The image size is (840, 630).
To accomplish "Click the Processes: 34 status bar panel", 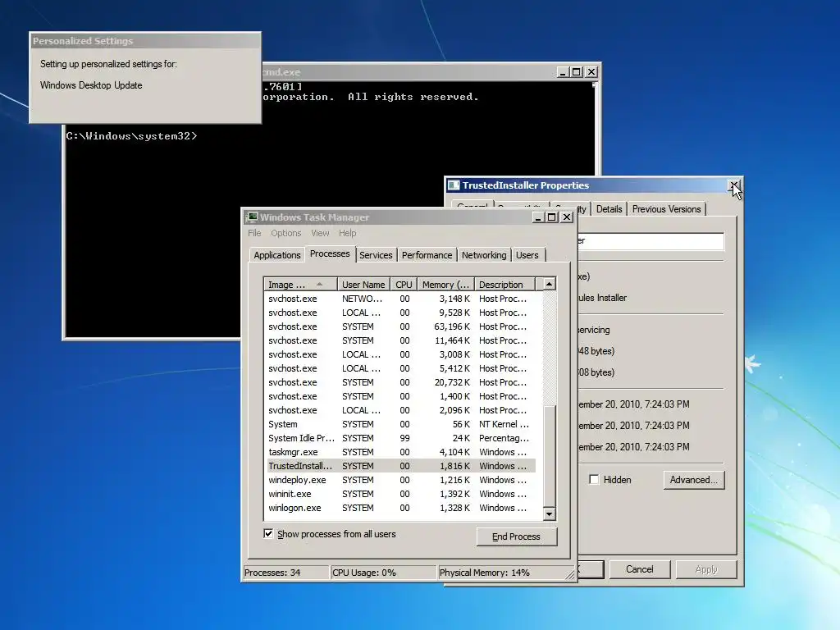I will point(286,572).
